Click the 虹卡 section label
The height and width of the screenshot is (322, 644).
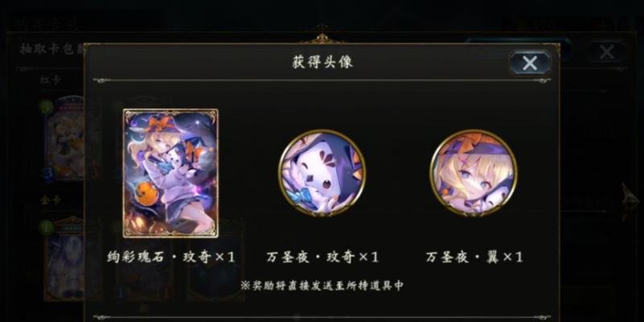[x=51, y=80]
